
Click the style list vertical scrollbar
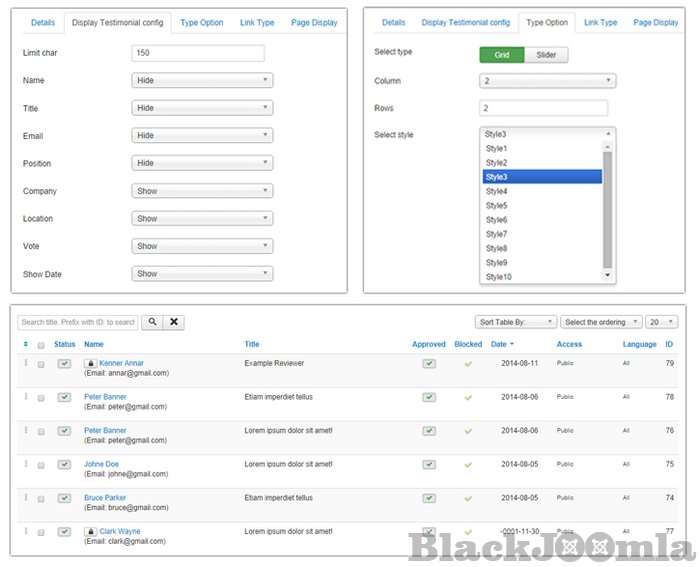(x=608, y=210)
